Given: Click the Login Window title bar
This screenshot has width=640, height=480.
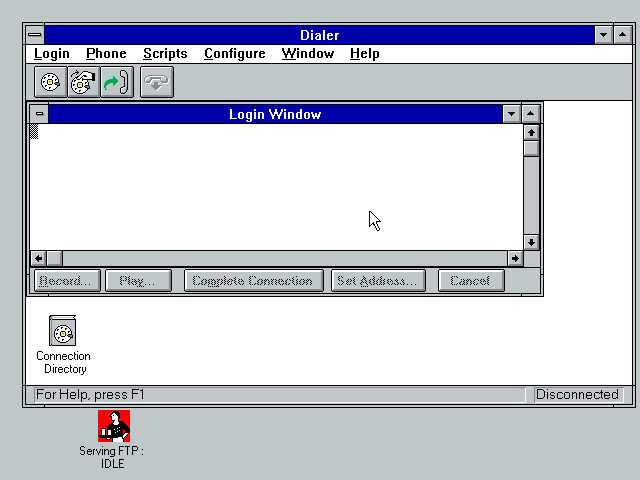Looking at the screenshot, I should [x=275, y=114].
